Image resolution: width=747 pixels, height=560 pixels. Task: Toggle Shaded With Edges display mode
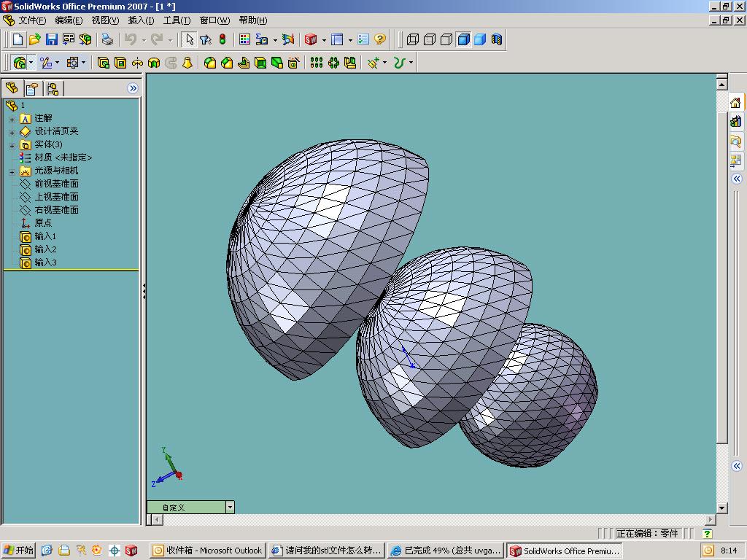[x=463, y=39]
